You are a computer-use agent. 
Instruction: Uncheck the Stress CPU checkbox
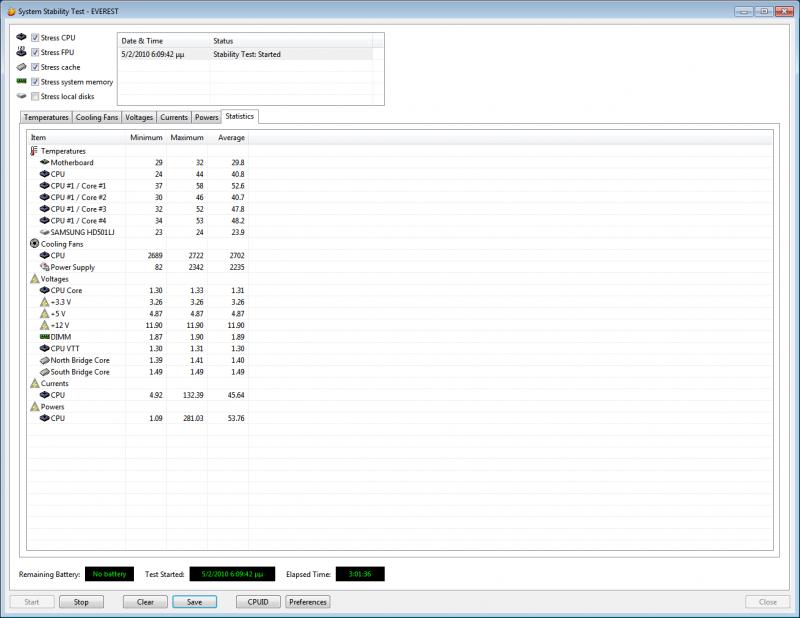click(x=35, y=38)
